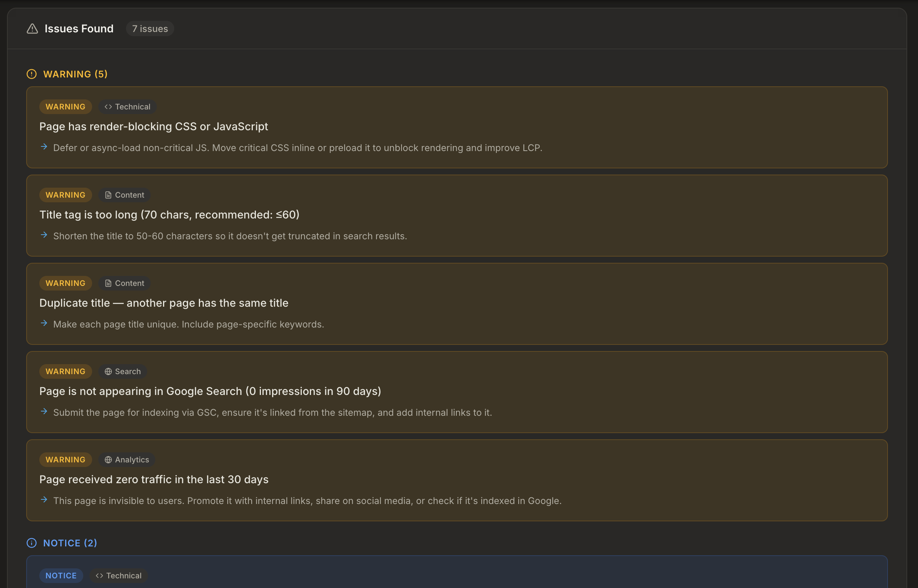Click the blue NOTICE severity badge
The width and height of the screenshot is (918, 588).
click(61, 576)
